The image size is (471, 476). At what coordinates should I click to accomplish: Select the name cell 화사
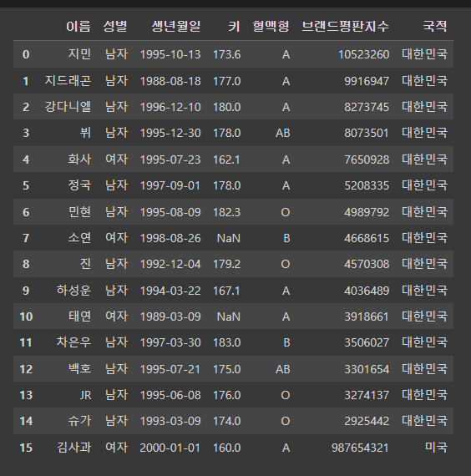pyautogui.click(x=79, y=160)
